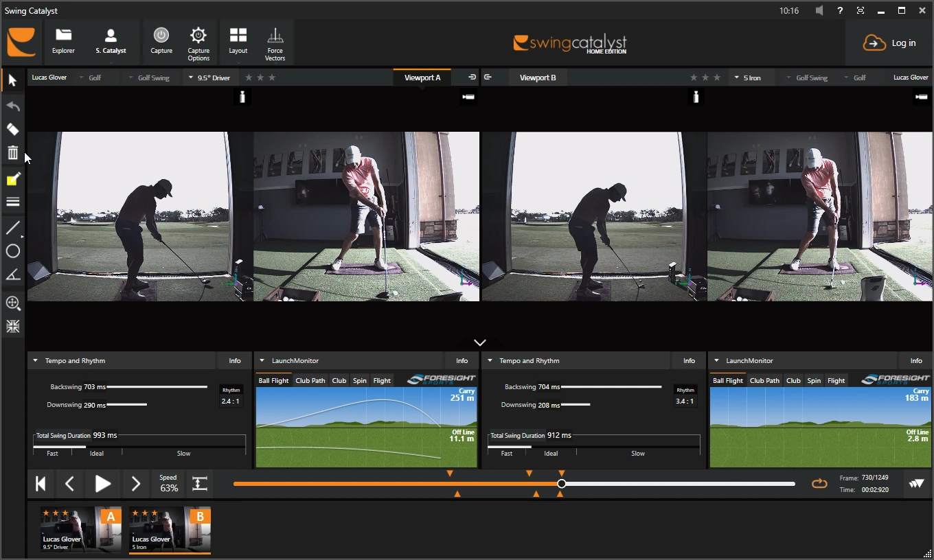Click the Capture camera button
This screenshot has height=560, width=934.
pyautogui.click(x=161, y=41)
